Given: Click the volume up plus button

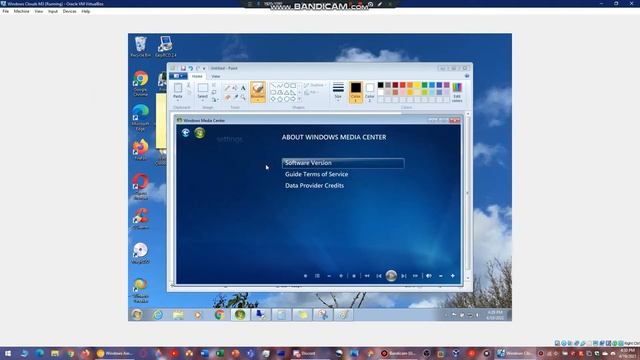Looking at the screenshot, I should [453, 276].
